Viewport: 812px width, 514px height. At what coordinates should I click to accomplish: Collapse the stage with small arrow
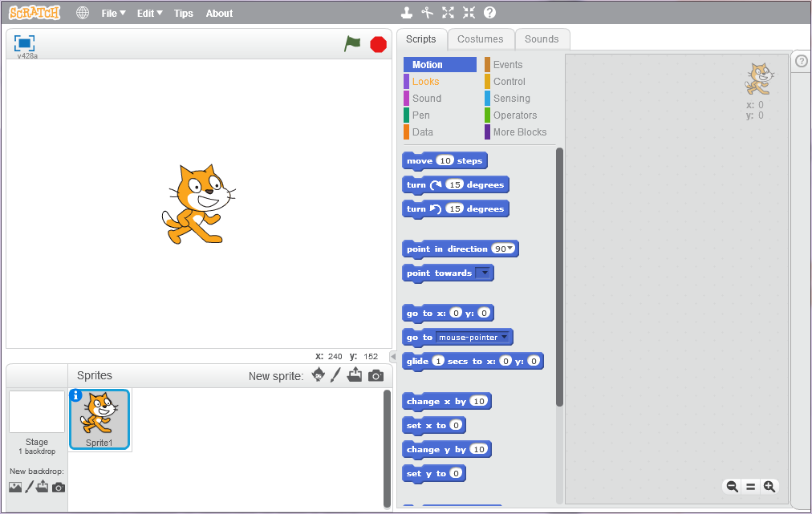click(393, 356)
